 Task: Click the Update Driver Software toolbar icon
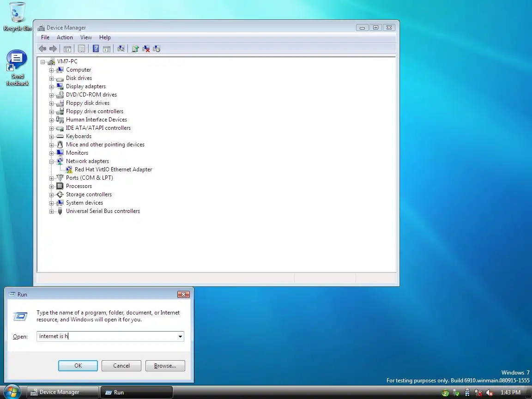point(135,49)
